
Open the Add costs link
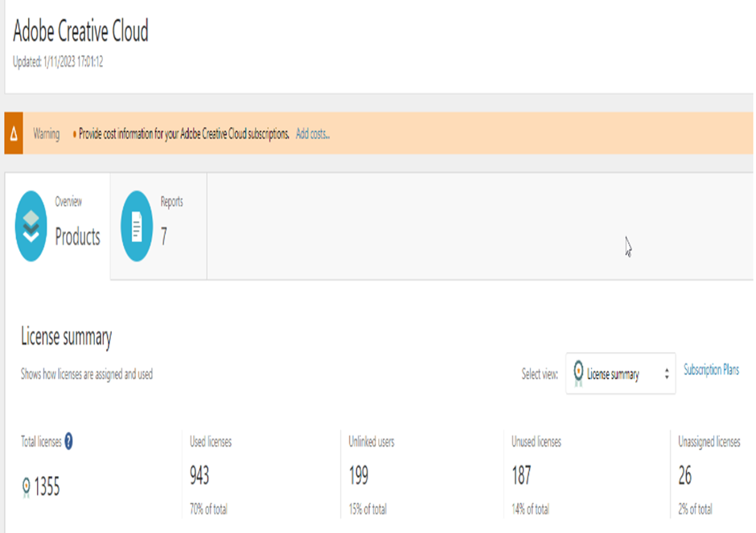coord(312,134)
